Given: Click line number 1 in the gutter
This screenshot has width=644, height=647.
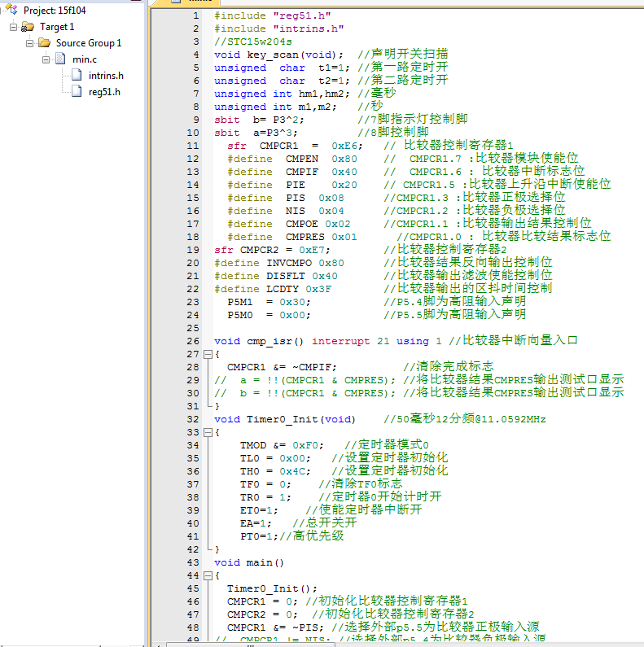Looking at the screenshot, I should 195,15.
